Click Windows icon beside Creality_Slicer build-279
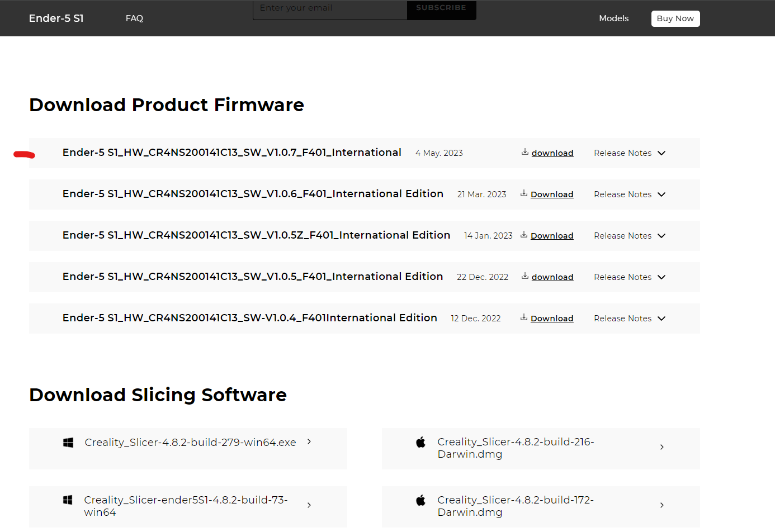This screenshot has width=775, height=532. tap(68, 443)
